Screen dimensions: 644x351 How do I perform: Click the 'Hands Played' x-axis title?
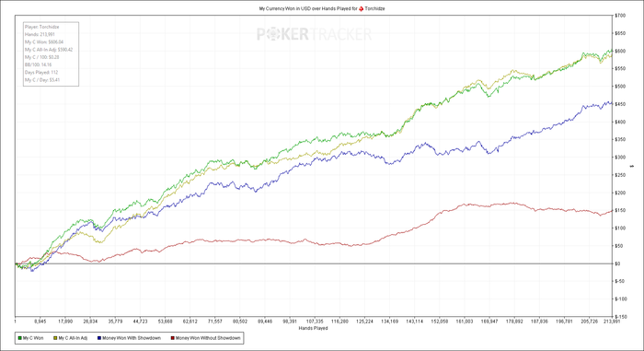[313, 328]
